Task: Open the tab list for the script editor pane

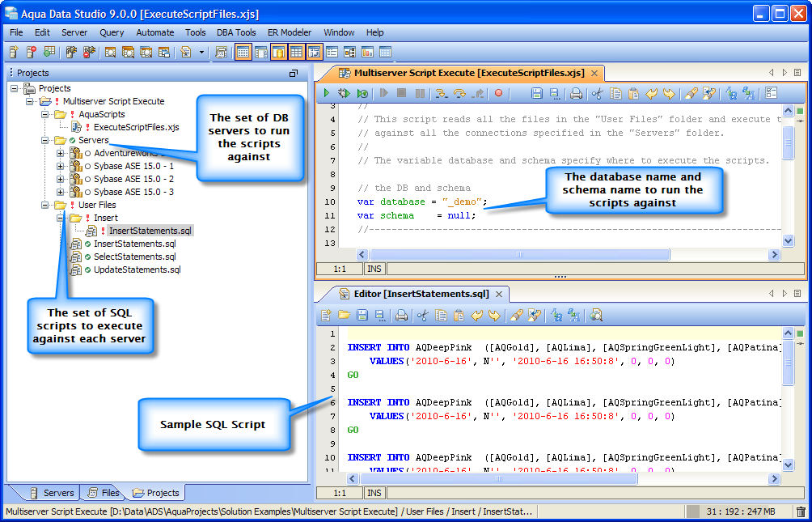Action: (x=797, y=73)
